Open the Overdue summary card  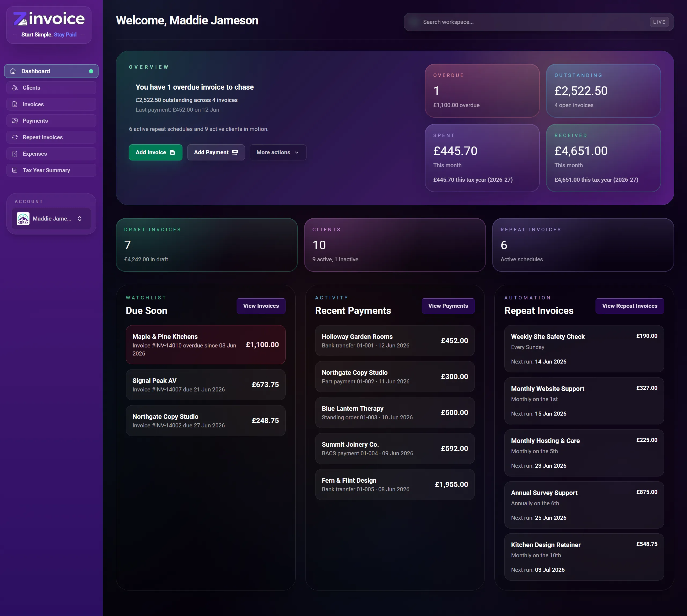(482, 91)
